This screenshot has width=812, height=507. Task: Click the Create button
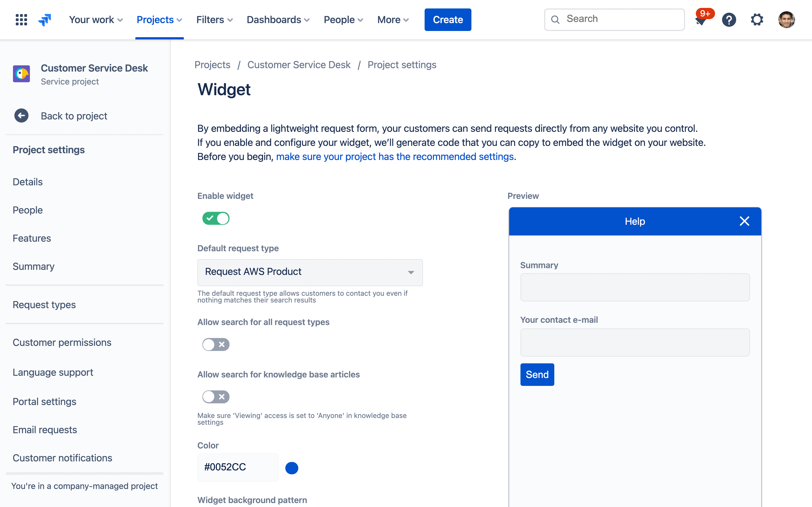pyautogui.click(x=448, y=19)
